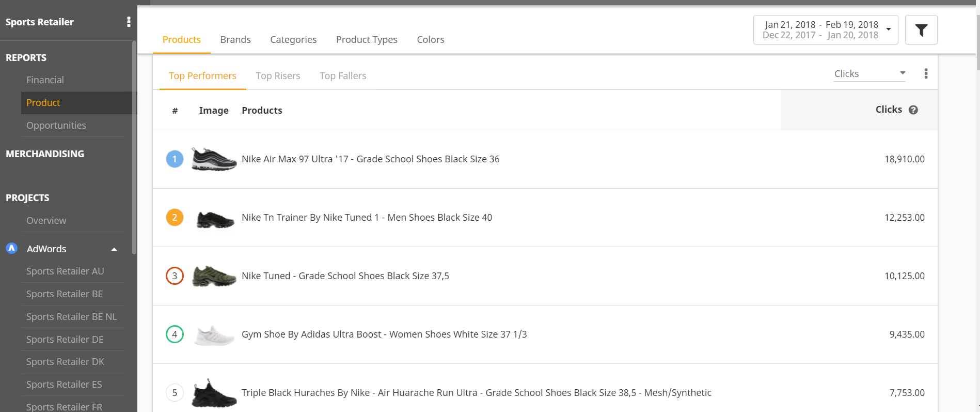Click the AdWords logo icon

[x=11, y=249]
